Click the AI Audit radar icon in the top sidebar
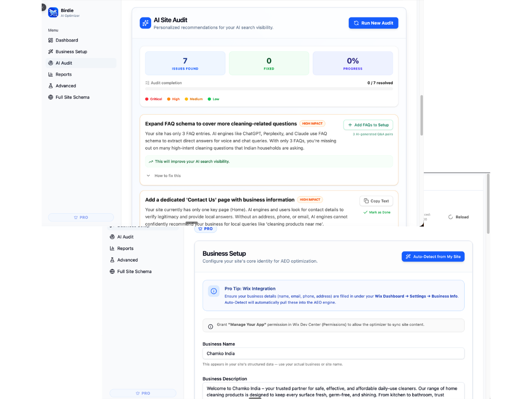This screenshot has width=532, height=399. 51,63
